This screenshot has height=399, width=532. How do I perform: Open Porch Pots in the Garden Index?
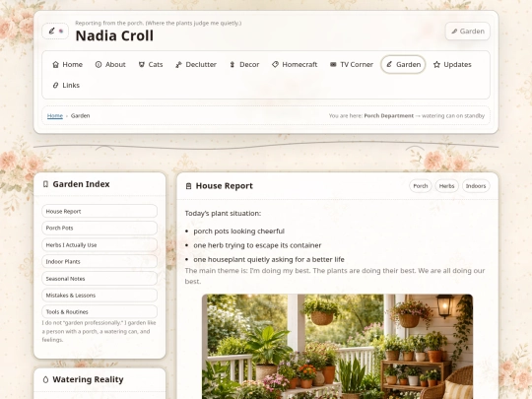point(100,228)
